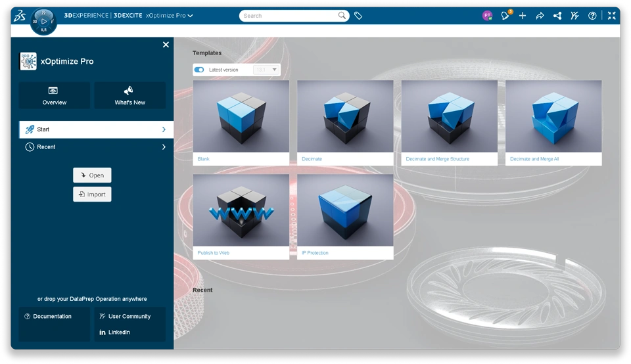The width and height of the screenshot is (631, 364).
Task: Open the collaboration network icon
Action: point(557,16)
